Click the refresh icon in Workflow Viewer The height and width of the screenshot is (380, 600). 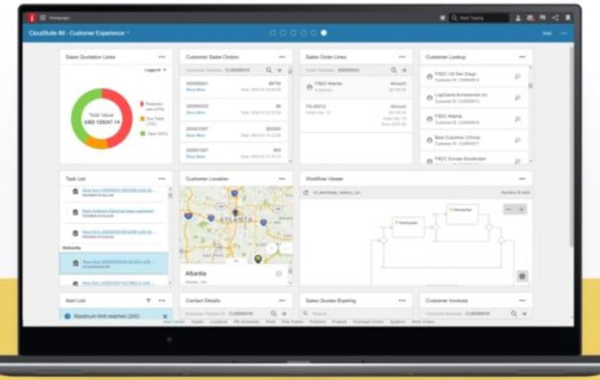coord(306,192)
